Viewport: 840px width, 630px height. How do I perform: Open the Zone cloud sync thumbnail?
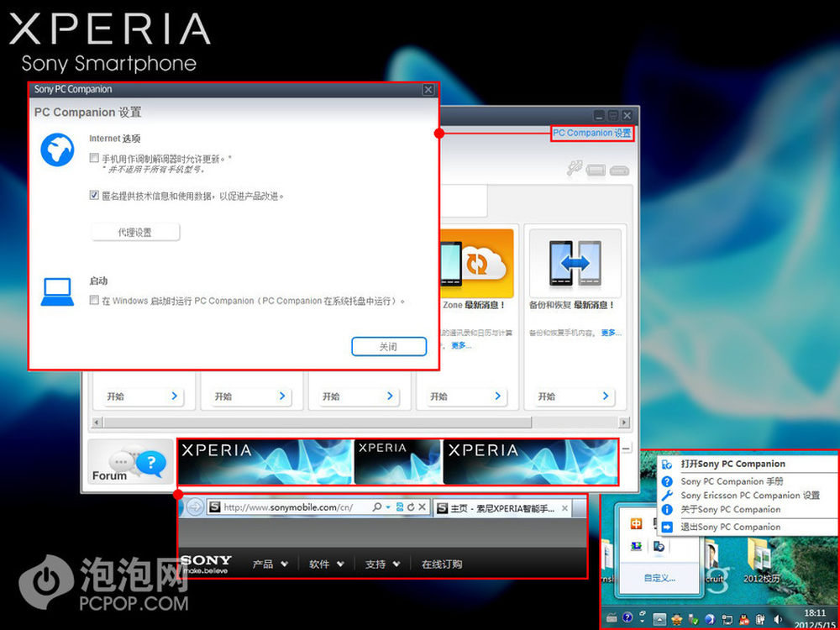click(476, 264)
